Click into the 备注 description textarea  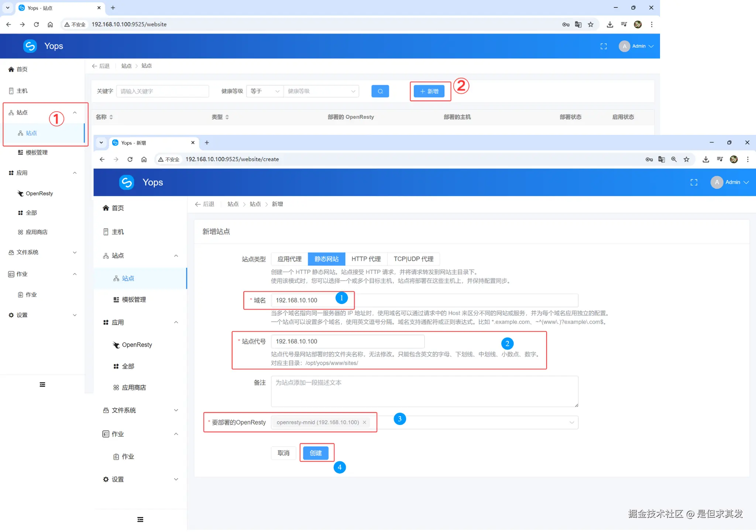424,391
